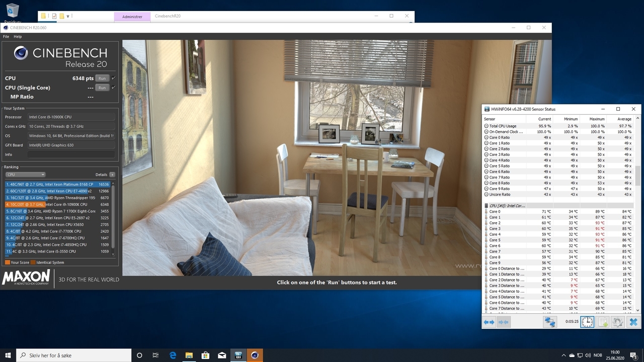Viewport: 644px width, 362px height.
Task: Open Administrer tab in Explorer window
Action: click(x=132, y=16)
